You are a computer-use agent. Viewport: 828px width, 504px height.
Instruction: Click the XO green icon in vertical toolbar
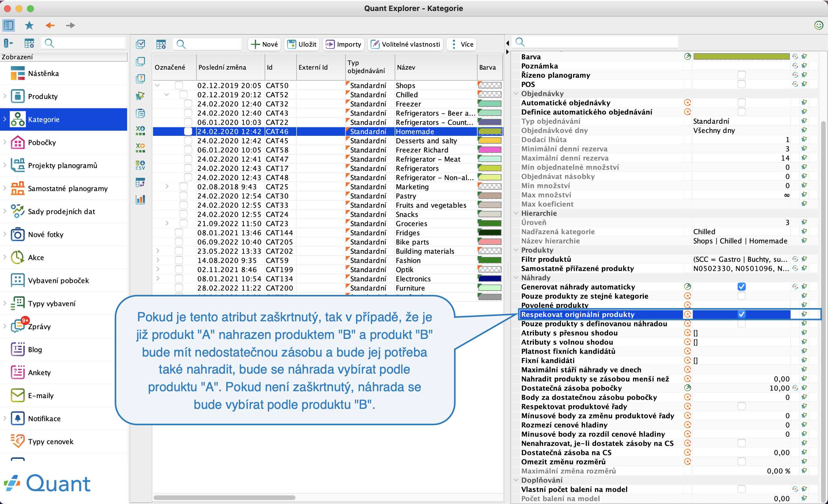[140, 130]
